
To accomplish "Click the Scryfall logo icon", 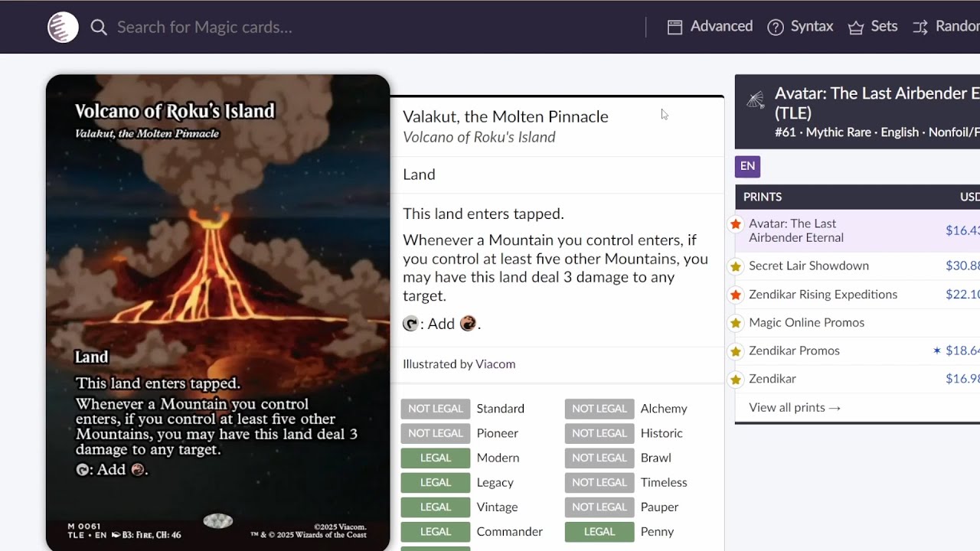I will (63, 28).
